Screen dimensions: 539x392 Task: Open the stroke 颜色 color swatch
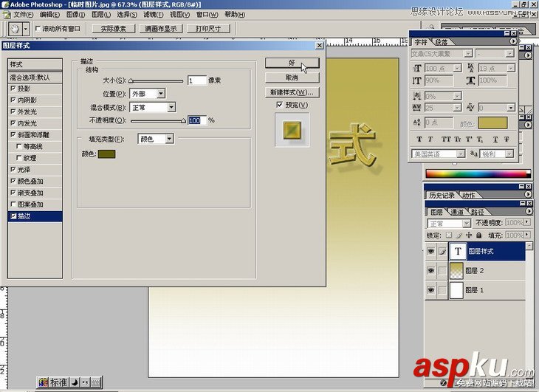pos(106,154)
